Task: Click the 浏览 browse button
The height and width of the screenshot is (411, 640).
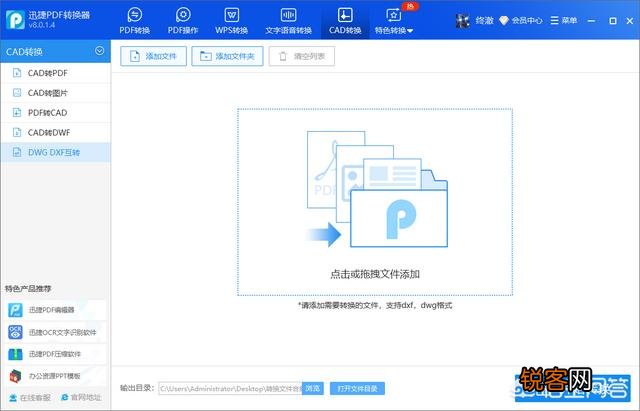Action: (x=313, y=389)
